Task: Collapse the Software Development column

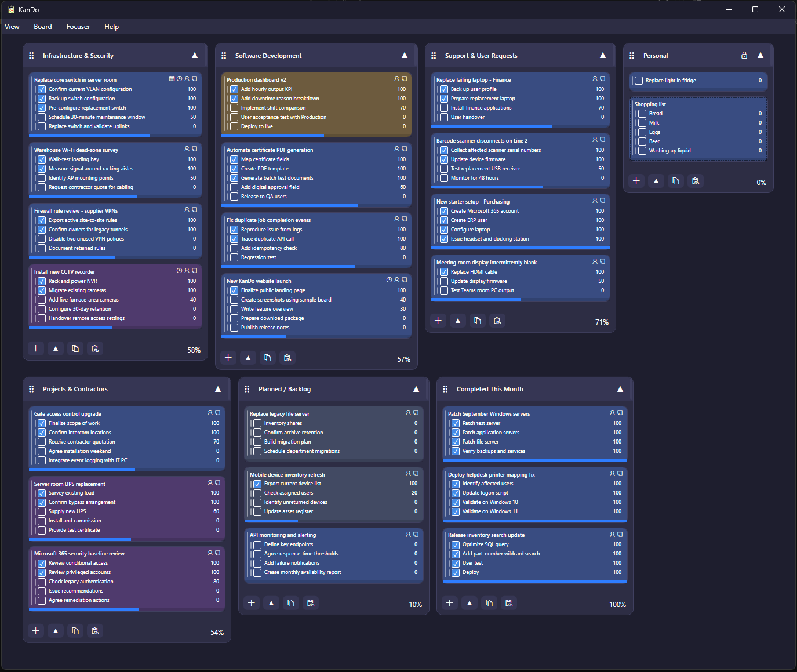Action: pos(405,55)
